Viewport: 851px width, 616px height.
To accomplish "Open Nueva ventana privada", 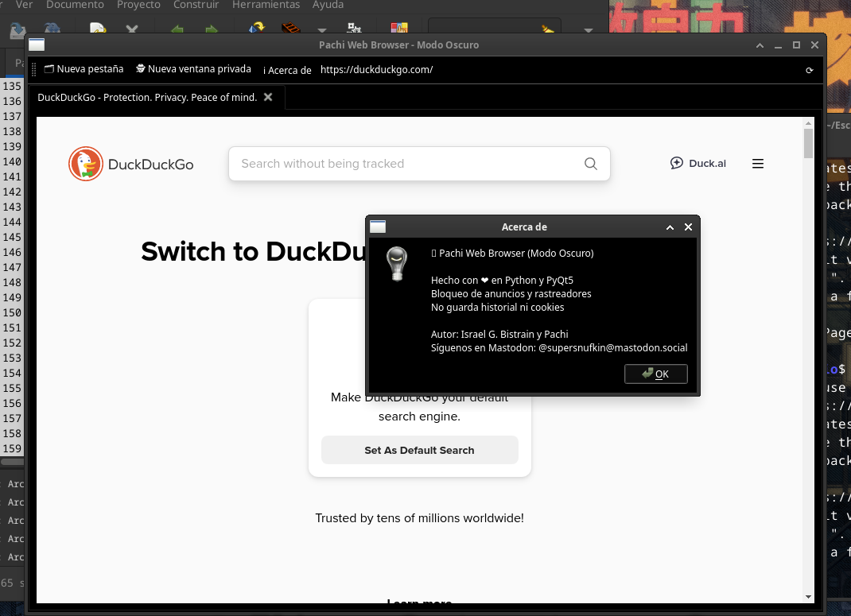I will click(x=193, y=69).
